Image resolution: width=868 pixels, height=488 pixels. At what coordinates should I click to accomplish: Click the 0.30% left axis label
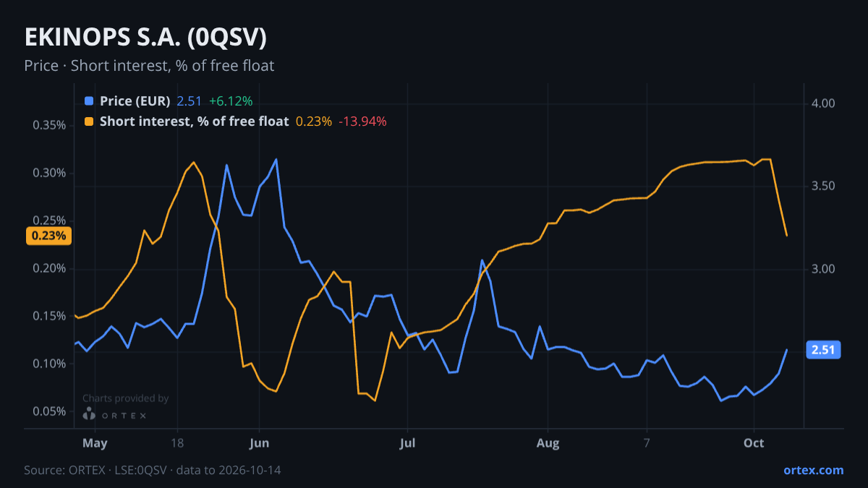click(49, 173)
